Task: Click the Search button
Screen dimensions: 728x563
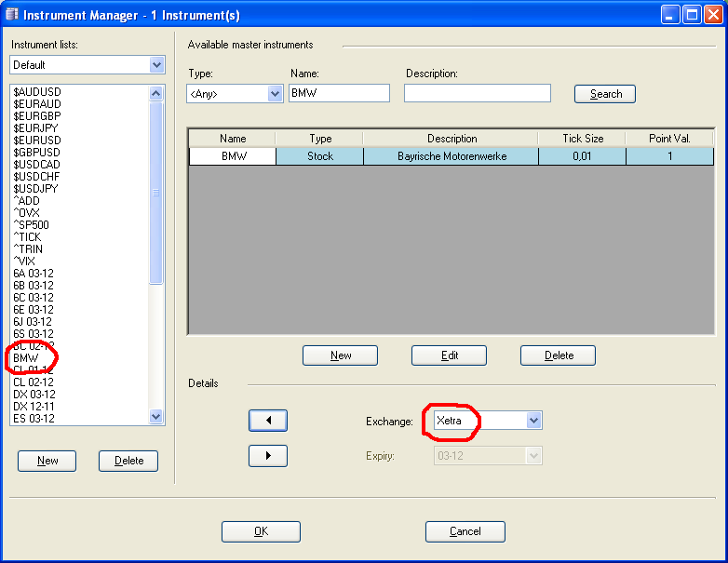Action: pos(605,94)
